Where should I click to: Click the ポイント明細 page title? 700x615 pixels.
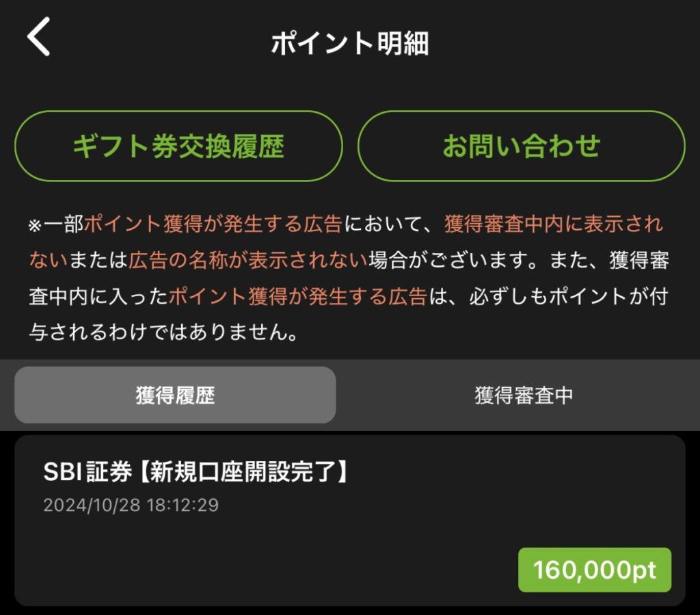[x=350, y=44]
